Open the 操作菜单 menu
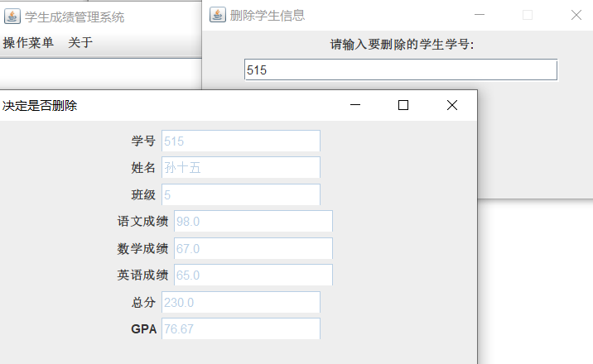 [28, 43]
